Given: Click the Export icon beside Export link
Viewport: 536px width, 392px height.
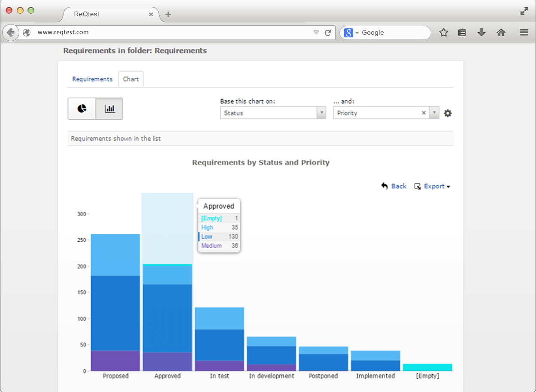Looking at the screenshot, I should (x=417, y=186).
